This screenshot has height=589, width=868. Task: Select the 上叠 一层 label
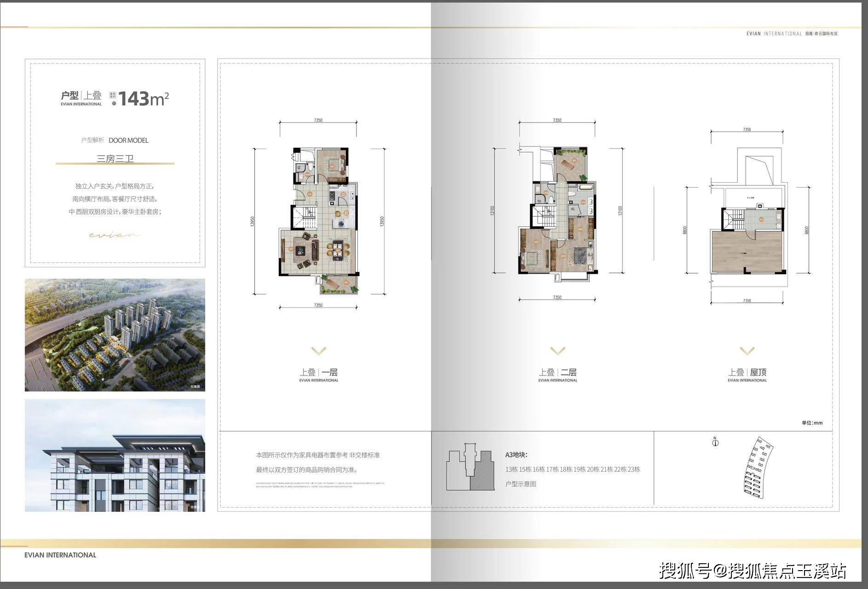319,374
